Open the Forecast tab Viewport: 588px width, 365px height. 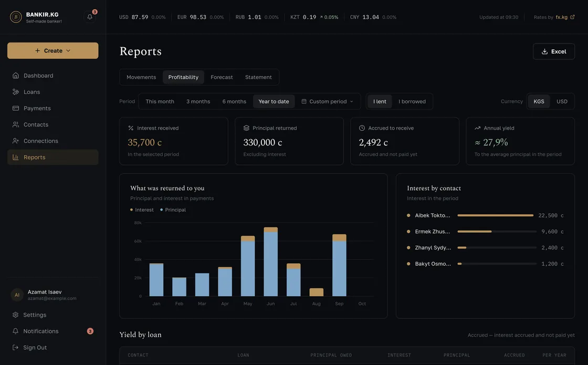222,77
